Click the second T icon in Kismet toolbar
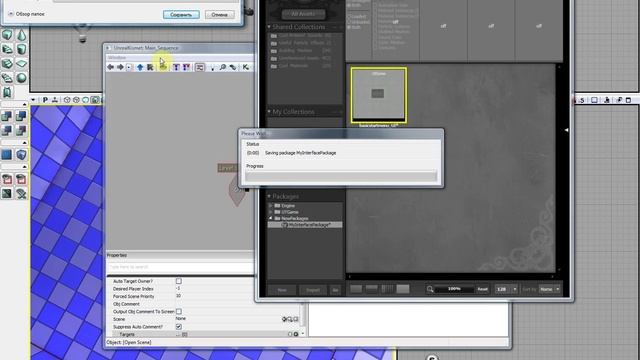Viewport: 640px width, 360px height. pyautogui.click(x=186, y=67)
